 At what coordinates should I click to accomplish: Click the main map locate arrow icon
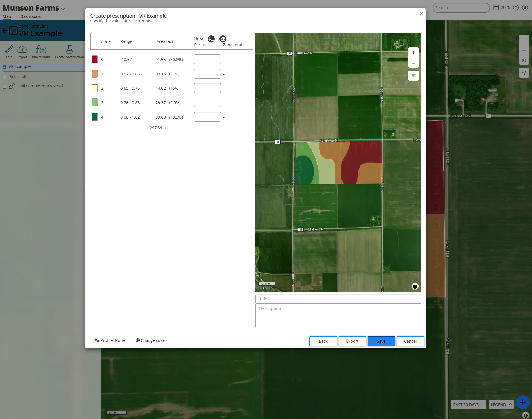click(524, 73)
